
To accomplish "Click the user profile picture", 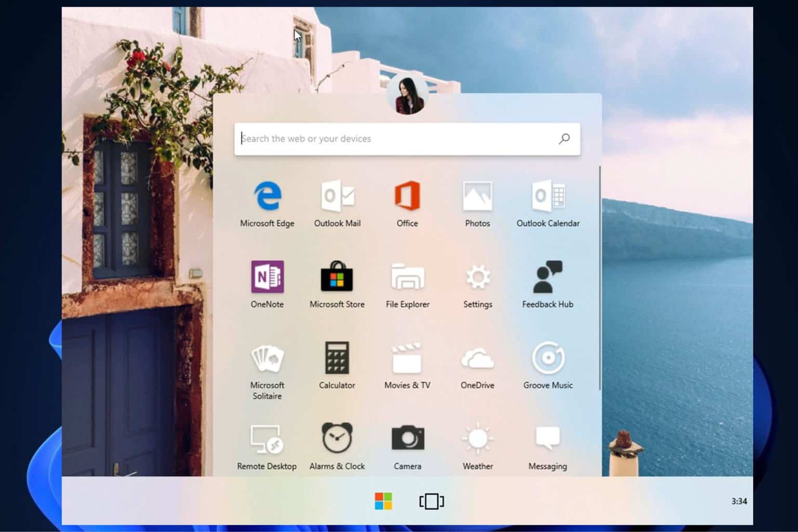I will [408, 94].
